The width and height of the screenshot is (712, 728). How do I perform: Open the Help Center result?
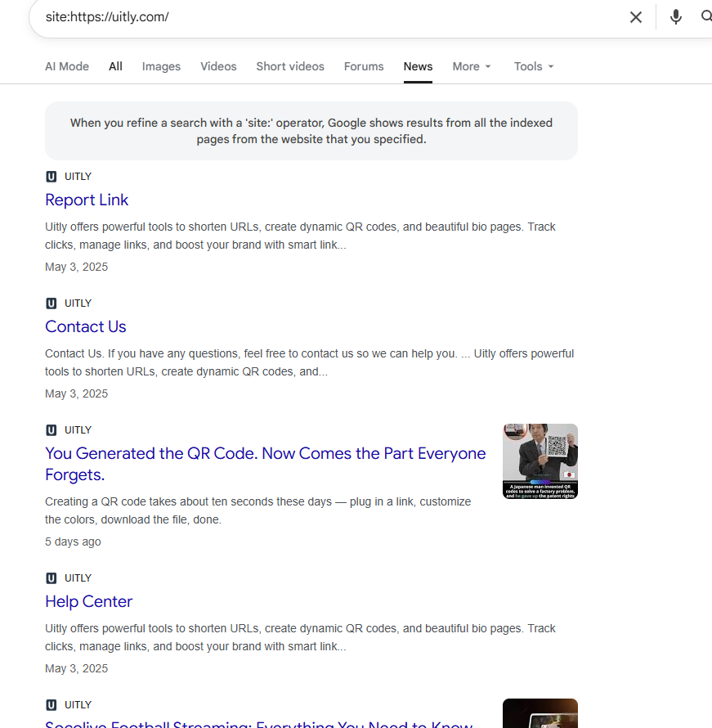88,601
